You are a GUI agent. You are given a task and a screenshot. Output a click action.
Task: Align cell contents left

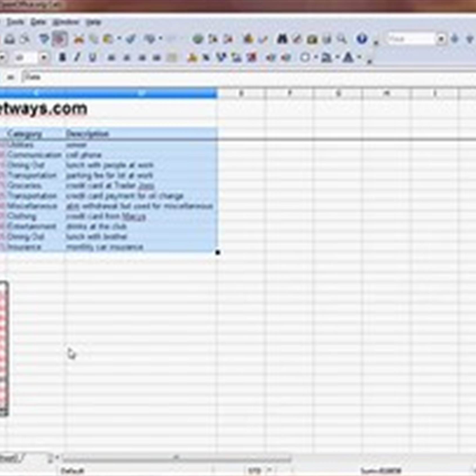(111, 58)
